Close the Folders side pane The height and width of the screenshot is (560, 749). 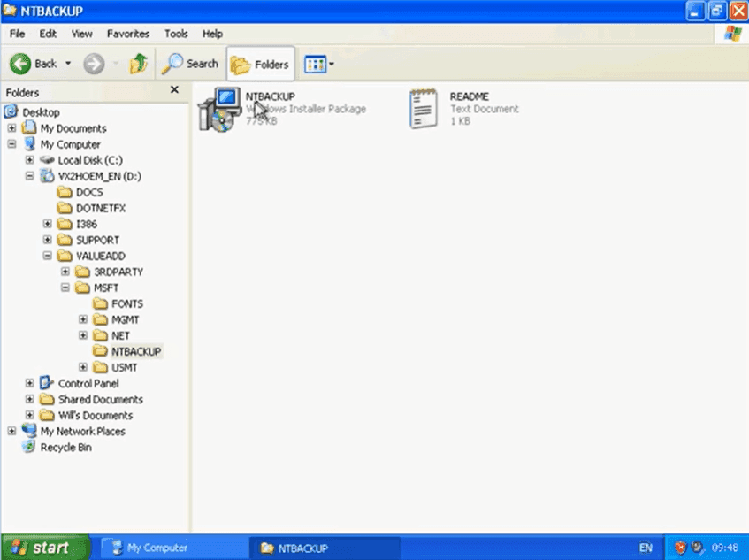point(174,90)
